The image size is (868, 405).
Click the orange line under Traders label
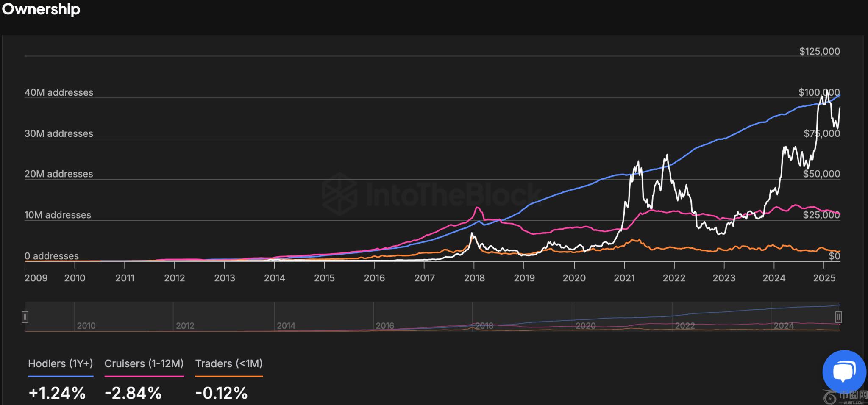pos(228,376)
